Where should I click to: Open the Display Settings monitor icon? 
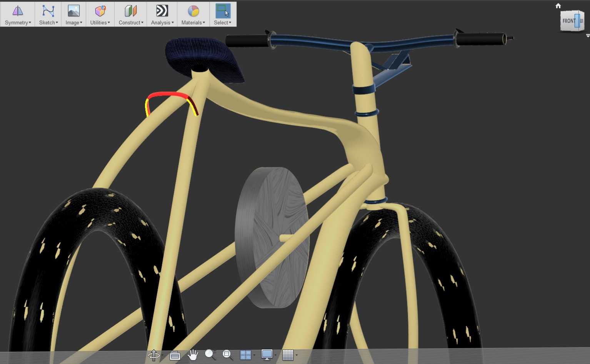click(x=267, y=355)
